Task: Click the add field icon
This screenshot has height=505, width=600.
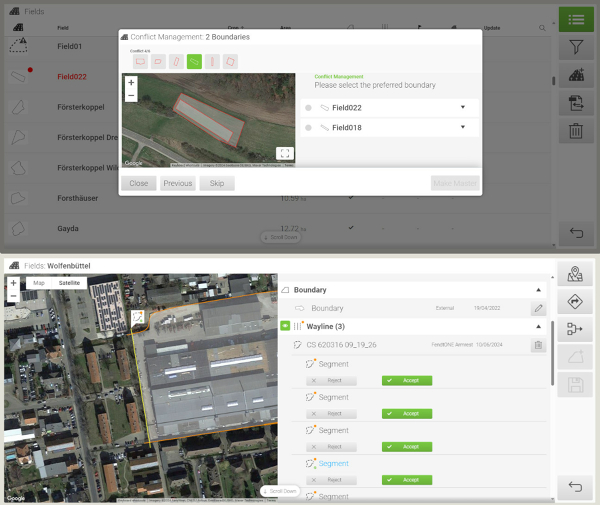Action: pyautogui.click(x=576, y=75)
